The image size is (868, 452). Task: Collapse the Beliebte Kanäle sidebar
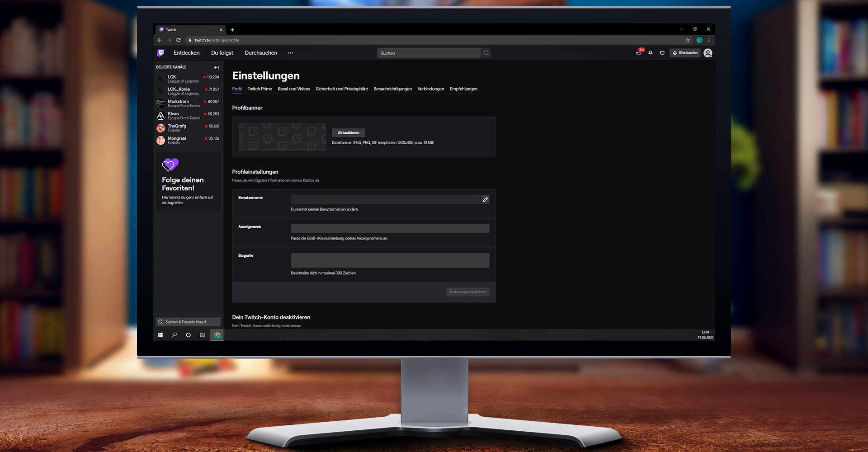click(216, 67)
